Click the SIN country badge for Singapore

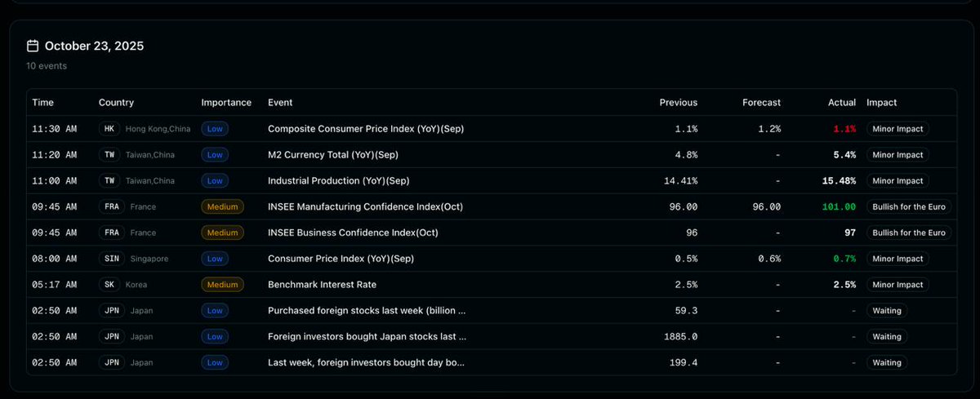tap(109, 259)
